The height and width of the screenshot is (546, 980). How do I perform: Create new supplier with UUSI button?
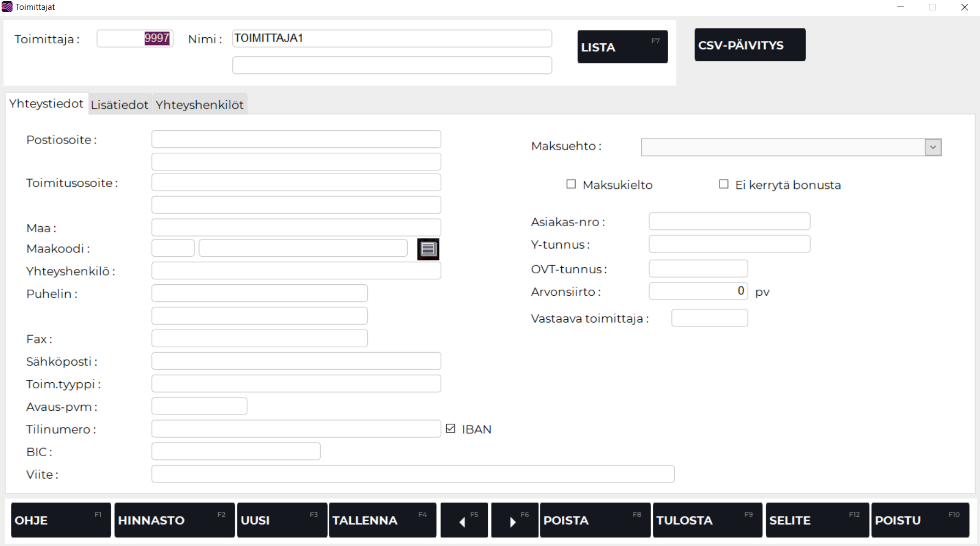pyautogui.click(x=282, y=520)
